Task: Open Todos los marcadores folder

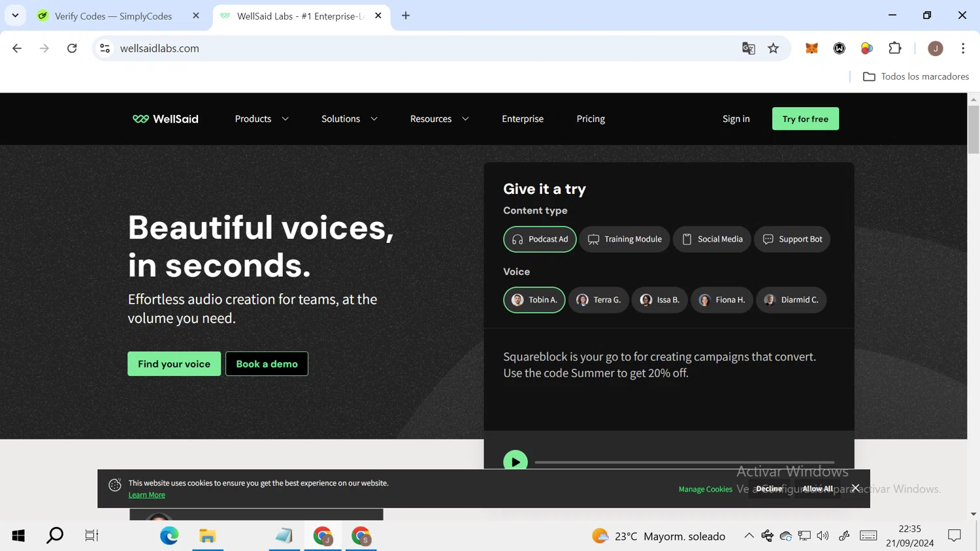Action: (x=916, y=76)
